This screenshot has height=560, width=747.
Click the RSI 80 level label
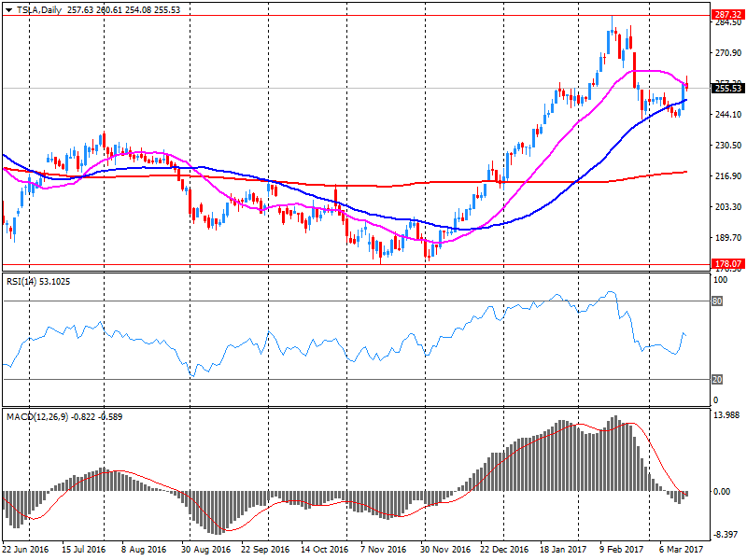tap(719, 301)
